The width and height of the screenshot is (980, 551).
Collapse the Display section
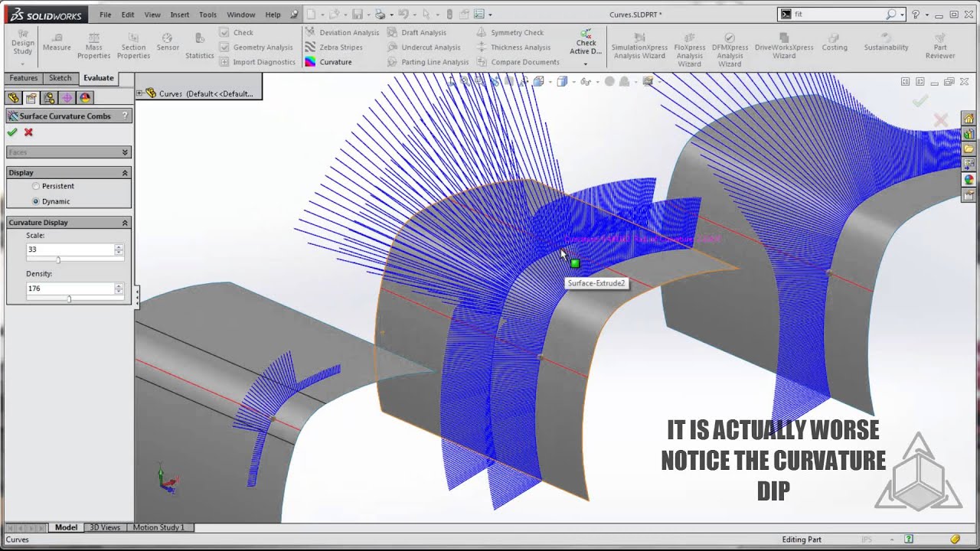click(125, 173)
